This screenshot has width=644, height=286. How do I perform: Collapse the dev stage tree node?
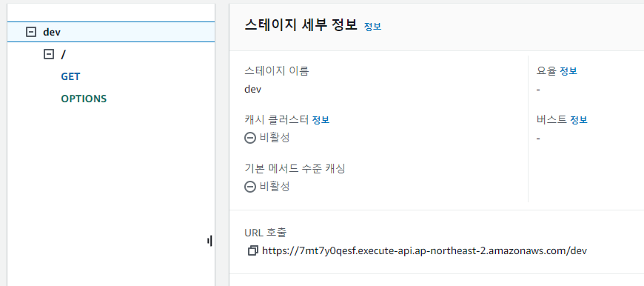coord(31,32)
